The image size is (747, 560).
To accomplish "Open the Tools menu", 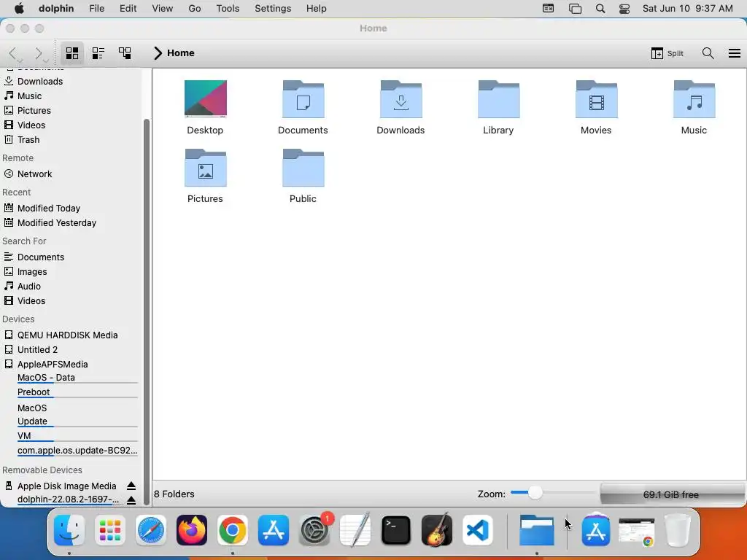I will pos(228,9).
